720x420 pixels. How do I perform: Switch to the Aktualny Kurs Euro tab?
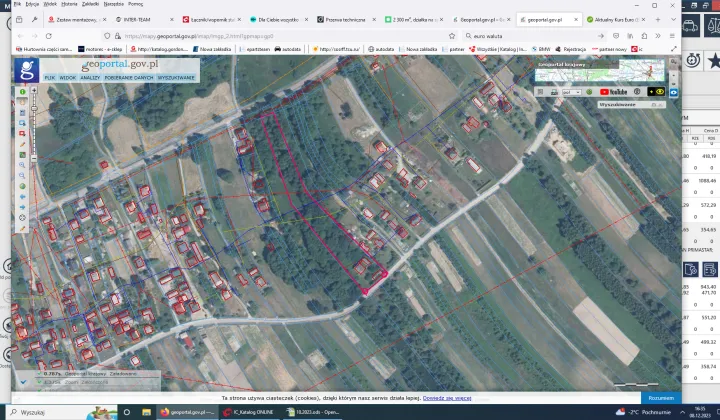617,20
